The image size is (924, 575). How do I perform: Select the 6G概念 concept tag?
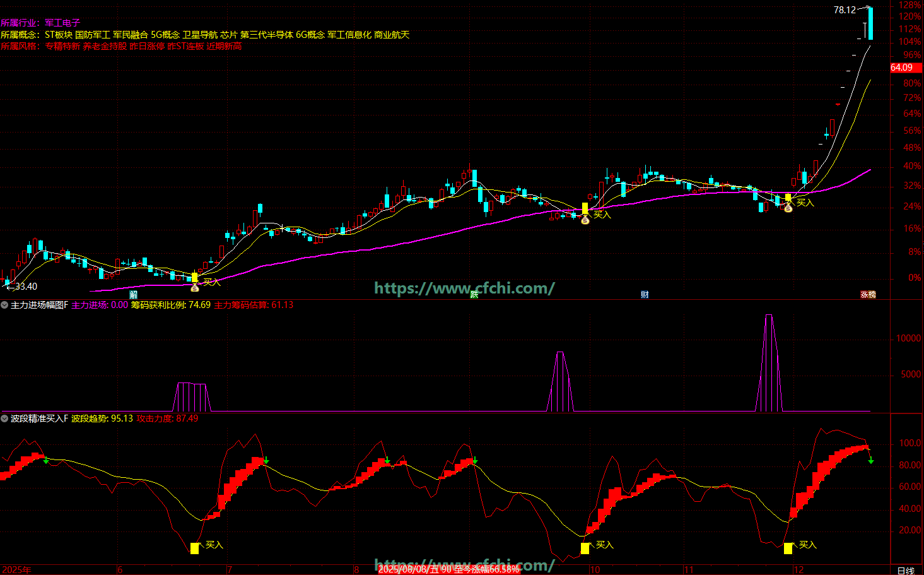tap(310, 35)
